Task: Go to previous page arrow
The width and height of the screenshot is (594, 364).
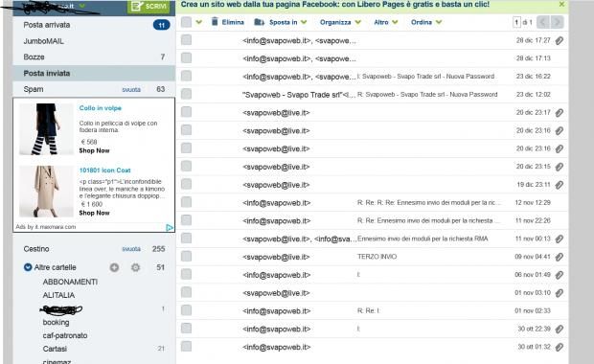Action: coord(542,22)
